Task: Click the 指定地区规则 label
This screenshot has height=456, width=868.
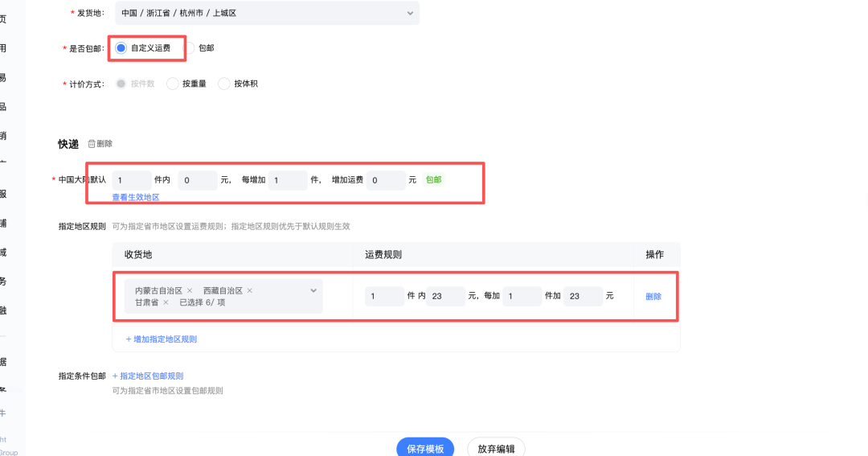Action: click(82, 226)
